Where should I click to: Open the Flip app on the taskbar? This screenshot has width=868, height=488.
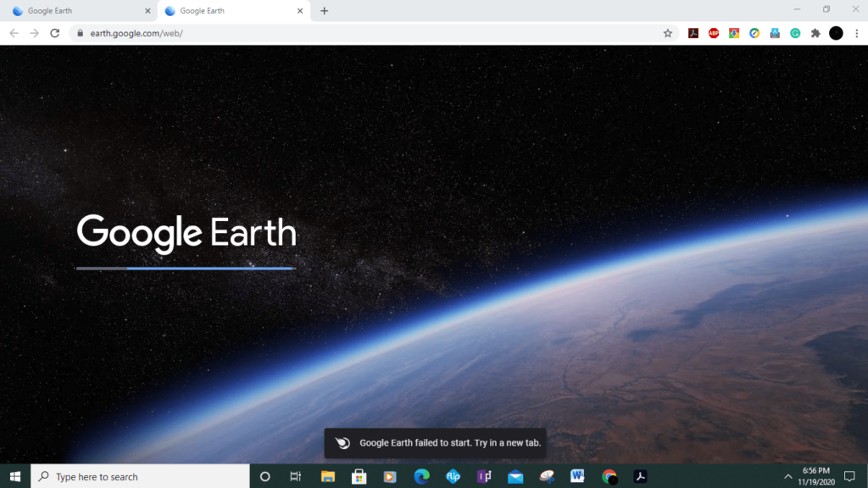tap(453, 476)
